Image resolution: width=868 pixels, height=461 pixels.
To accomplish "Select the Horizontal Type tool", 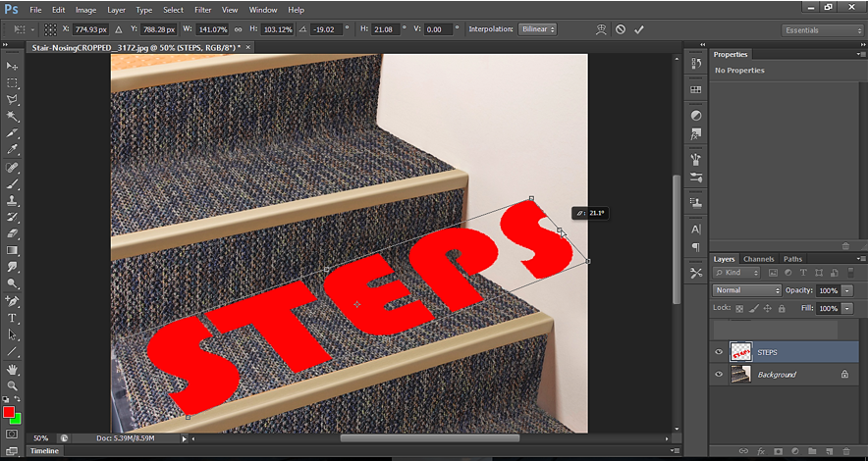I will (x=12, y=318).
